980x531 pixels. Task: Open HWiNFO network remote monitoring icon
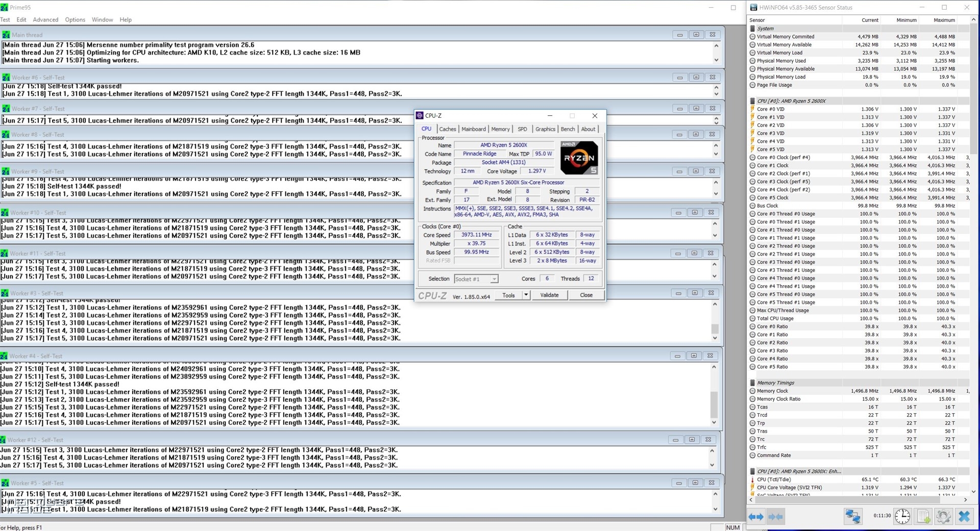point(852,516)
